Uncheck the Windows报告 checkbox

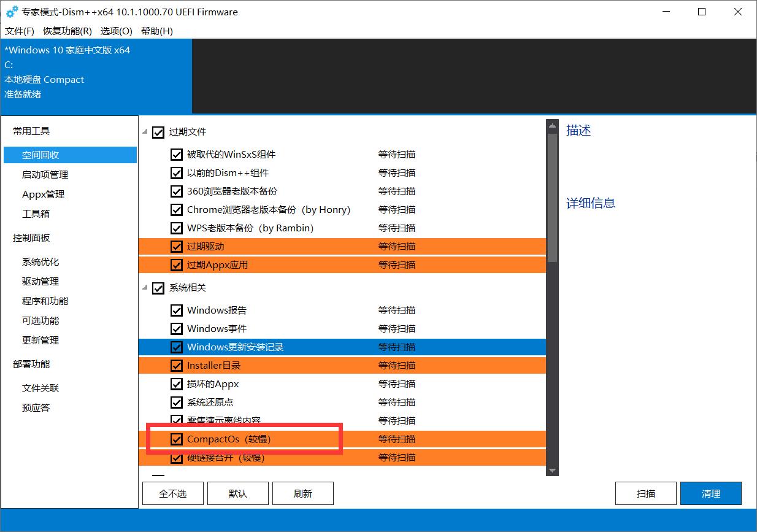pos(177,310)
